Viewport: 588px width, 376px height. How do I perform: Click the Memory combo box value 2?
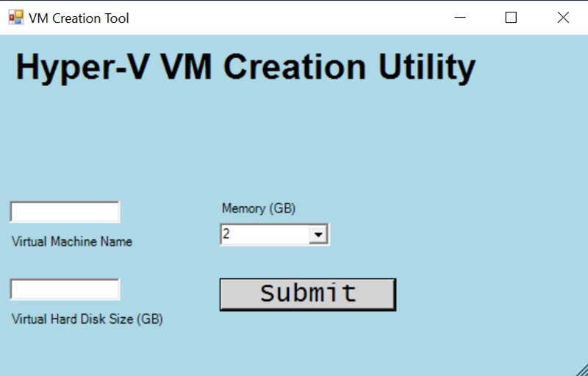[263, 235]
